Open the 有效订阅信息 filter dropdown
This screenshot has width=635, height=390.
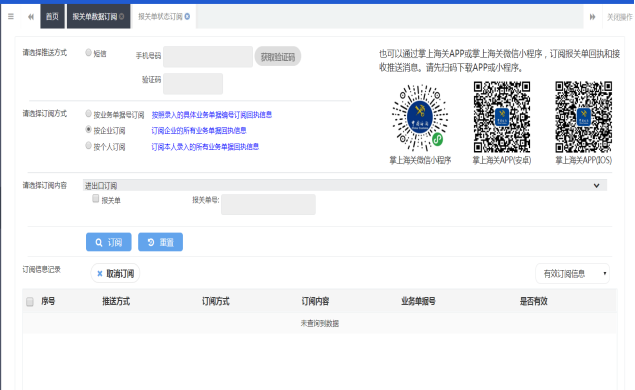click(572, 274)
